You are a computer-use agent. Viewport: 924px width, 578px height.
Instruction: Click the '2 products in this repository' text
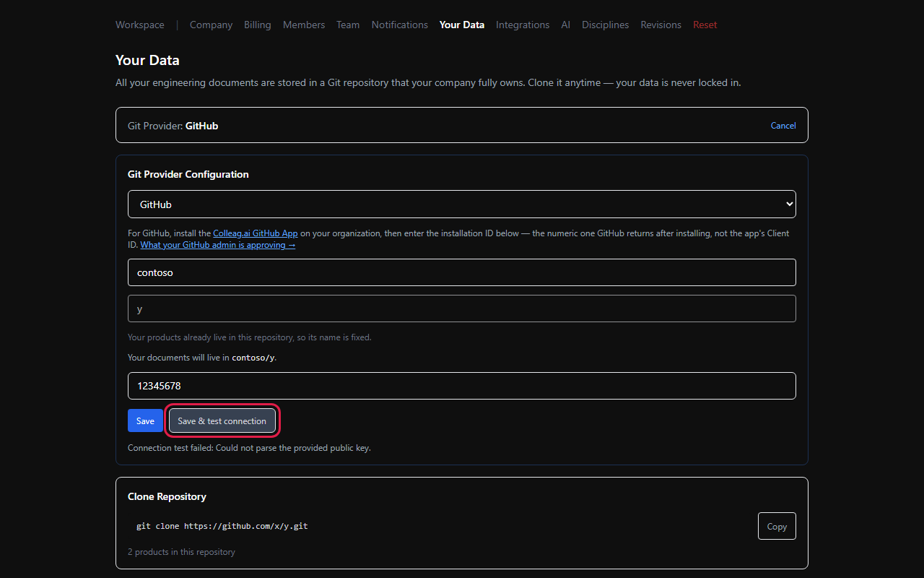click(x=181, y=552)
